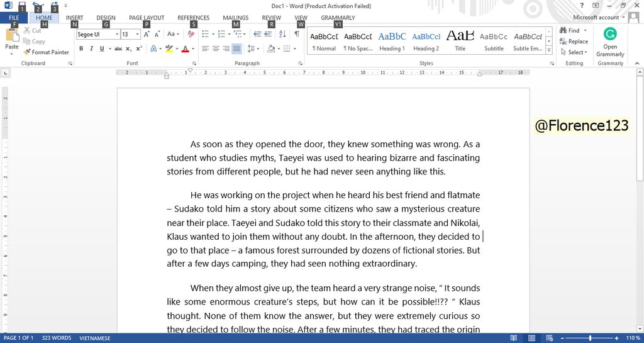Screen dimensions: 644x343
Task: Open the Font dialog launcher
Action: [194, 64]
